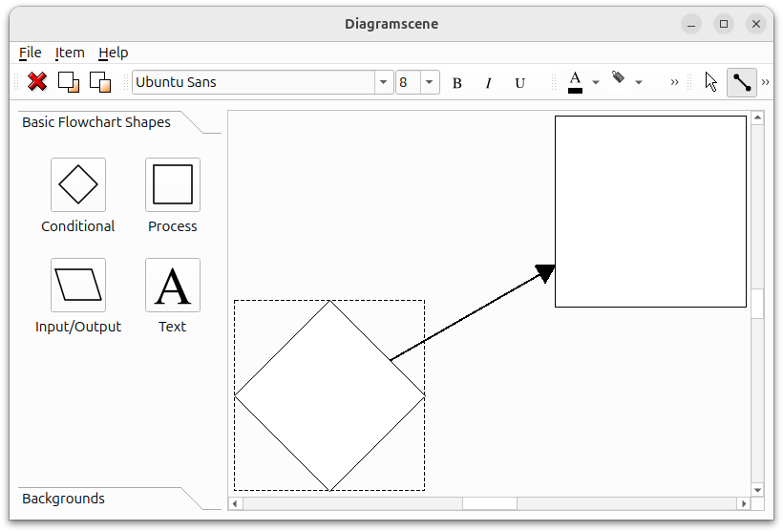
Task: Click the Send to Back icon
Action: (x=100, y=82)
